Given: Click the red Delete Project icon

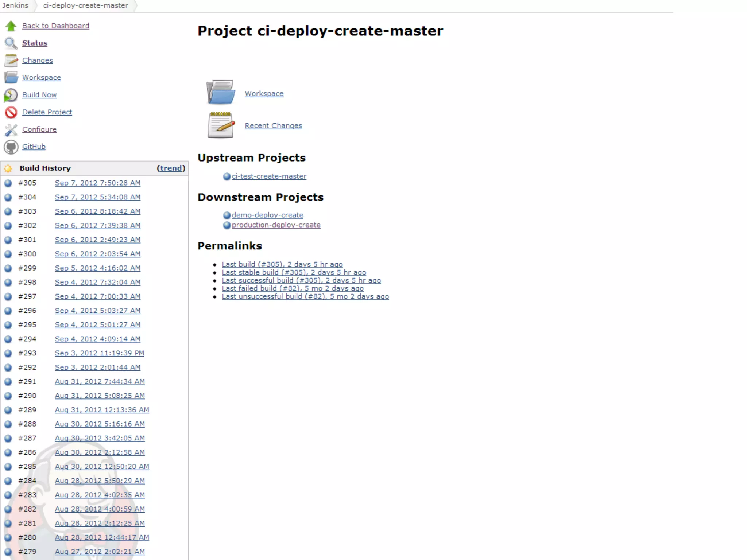Looking at the screenshot, I should point(11,112).
